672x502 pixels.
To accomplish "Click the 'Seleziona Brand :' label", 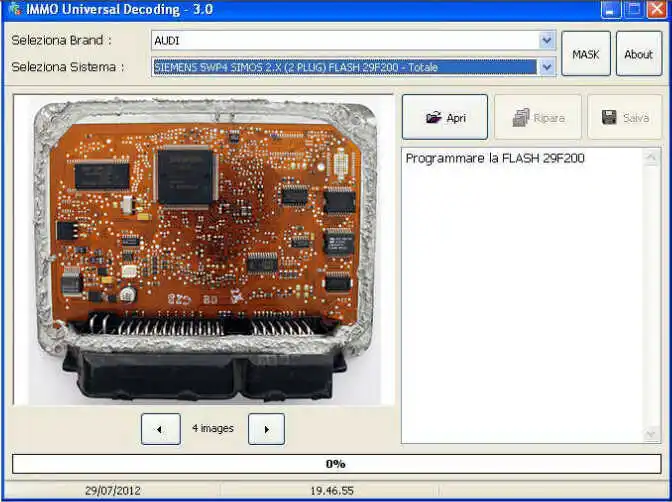I will 61,40.
